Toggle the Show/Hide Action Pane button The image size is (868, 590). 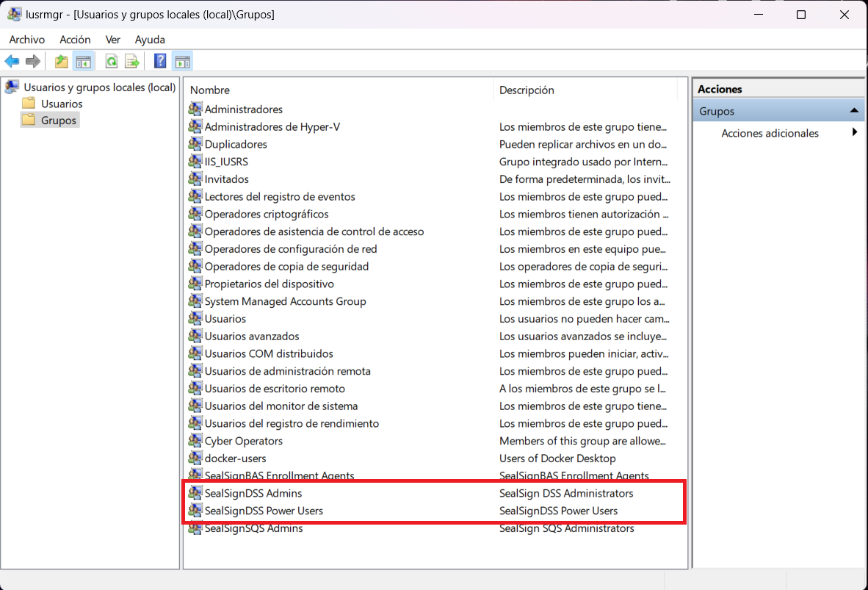pos(182,62)
